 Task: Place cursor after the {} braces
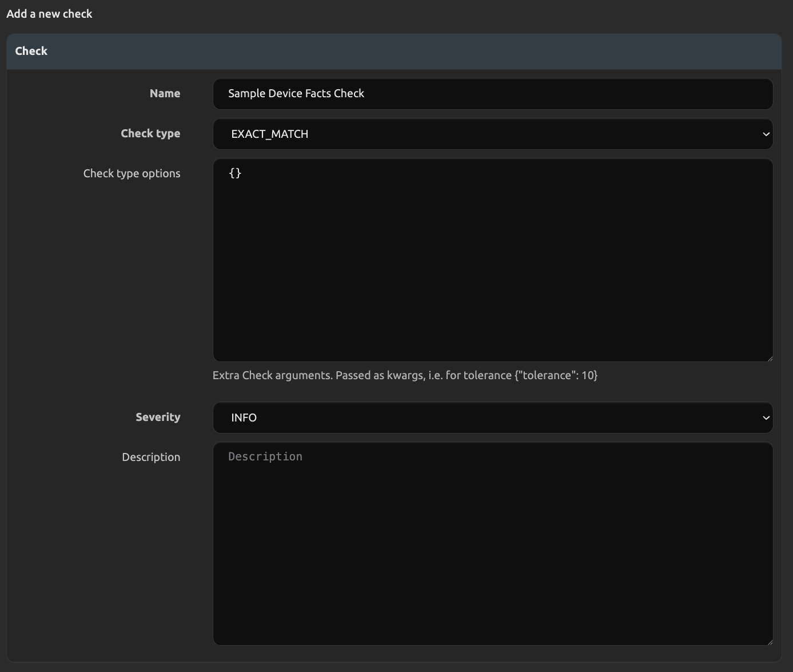click(242, 173)
